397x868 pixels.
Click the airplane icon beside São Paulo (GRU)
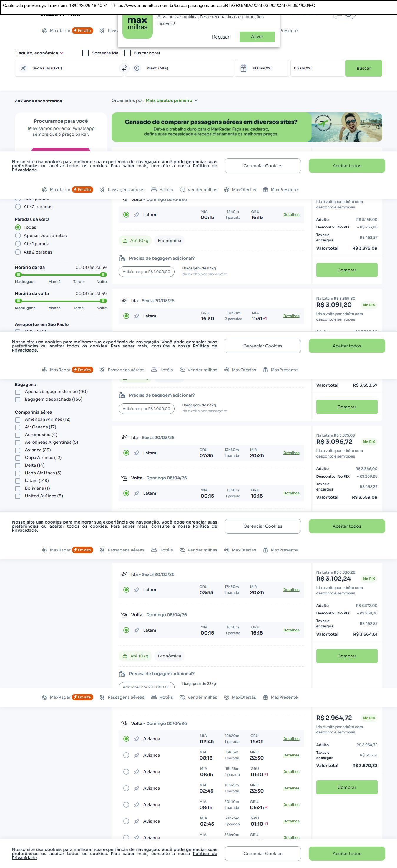[x=23, y=68]
